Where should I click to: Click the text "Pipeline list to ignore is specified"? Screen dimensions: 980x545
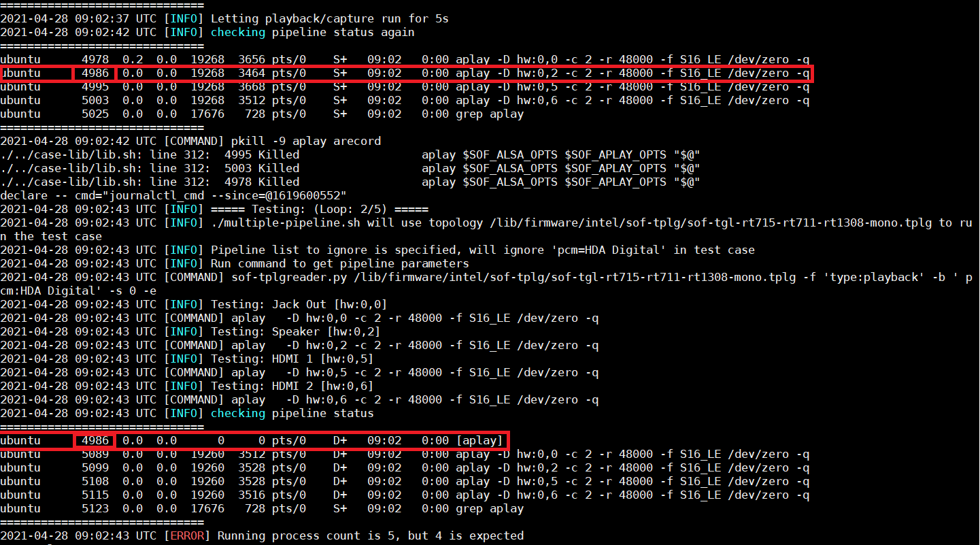[333, 250]
